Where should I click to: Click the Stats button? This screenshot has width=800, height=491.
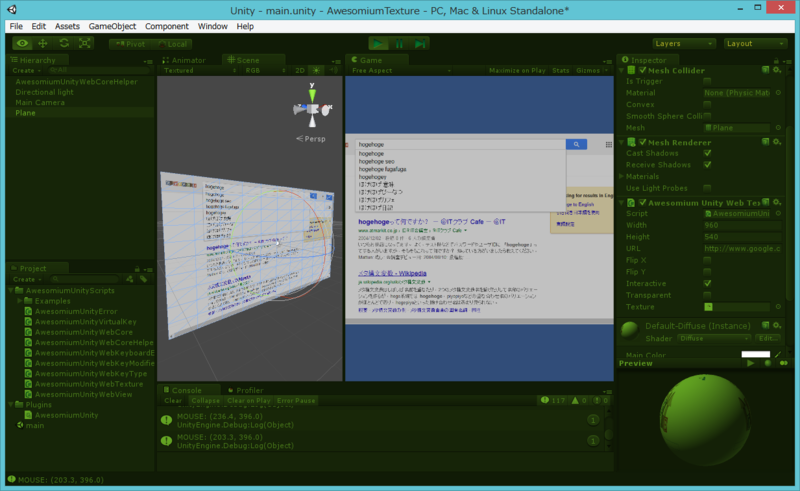561,70
